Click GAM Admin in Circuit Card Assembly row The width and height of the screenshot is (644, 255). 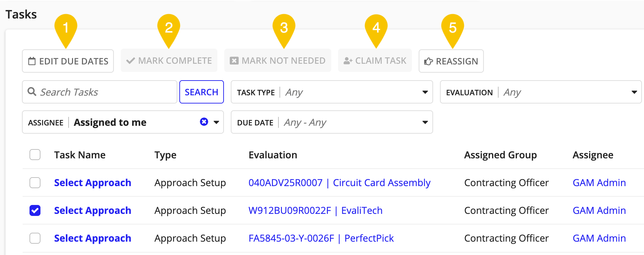click(x=599, y=183)
